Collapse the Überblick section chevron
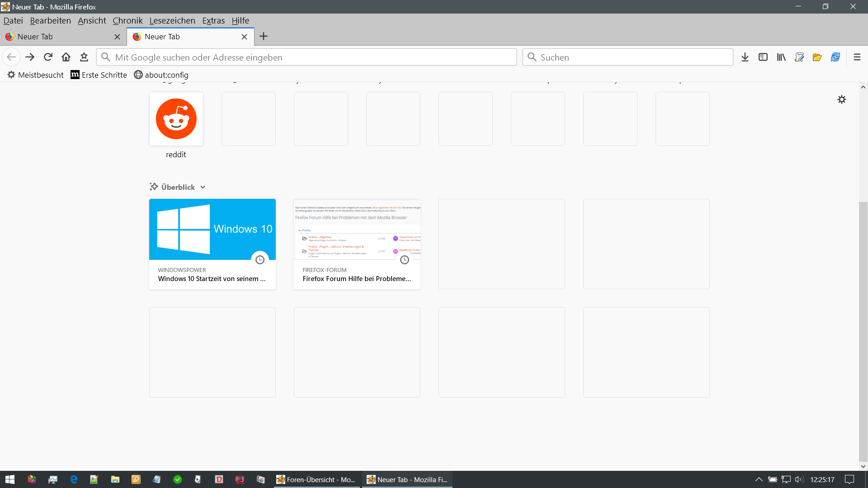Screen dimensions: 868x488 (x=203, y=187)
